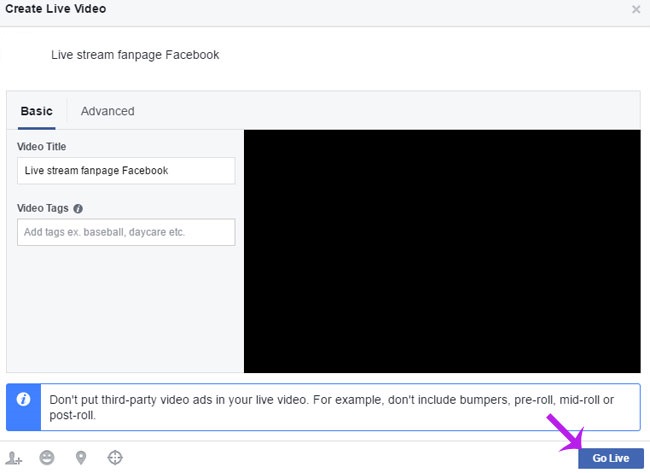650x473 pixels.
Task: Open the Video Tags info icon
Action: (78, 209)
